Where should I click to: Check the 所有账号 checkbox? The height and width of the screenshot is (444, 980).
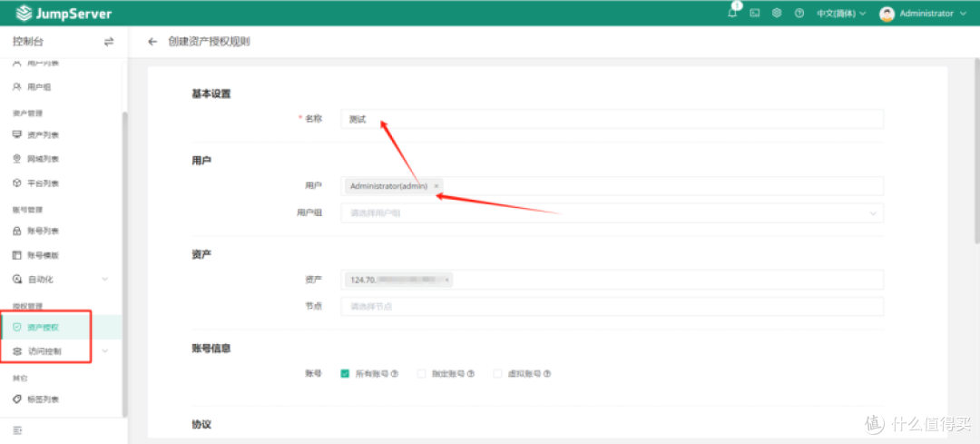[x=345, y=374]
